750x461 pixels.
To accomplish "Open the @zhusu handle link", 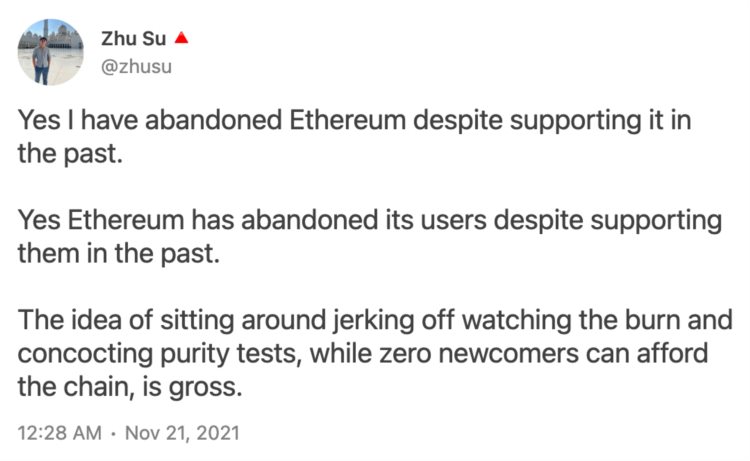I will pos(135,64).
